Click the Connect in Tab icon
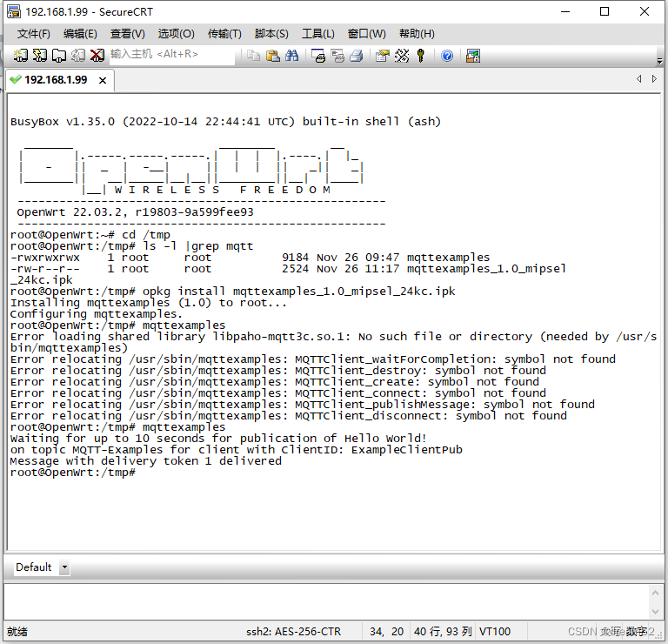This screenshot has height=644, width=668. point(59,56)
